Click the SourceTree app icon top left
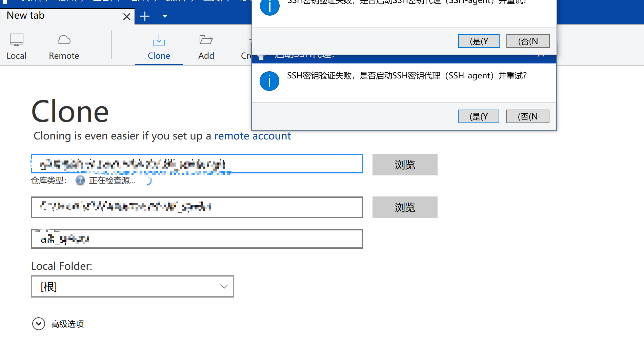This screenshot has height=341, width=644. [4, 2]
